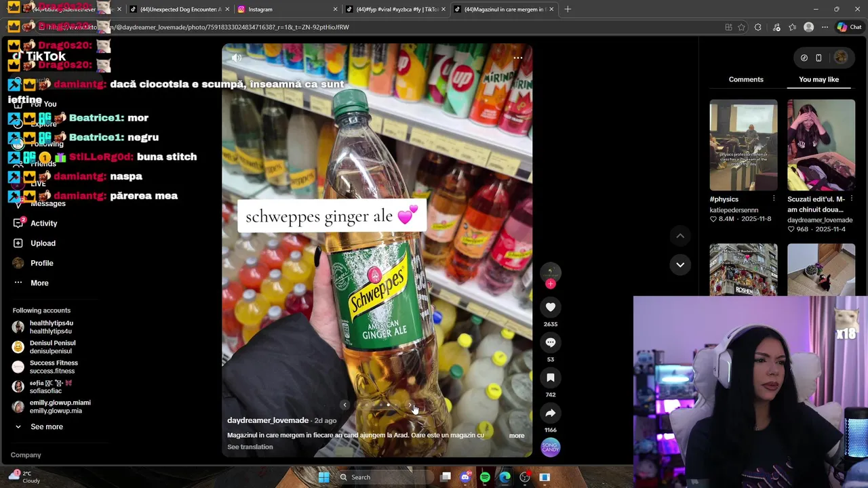Screen dimensions: 868x488
Task: Go to next video with down chevron
Action: 680,264
